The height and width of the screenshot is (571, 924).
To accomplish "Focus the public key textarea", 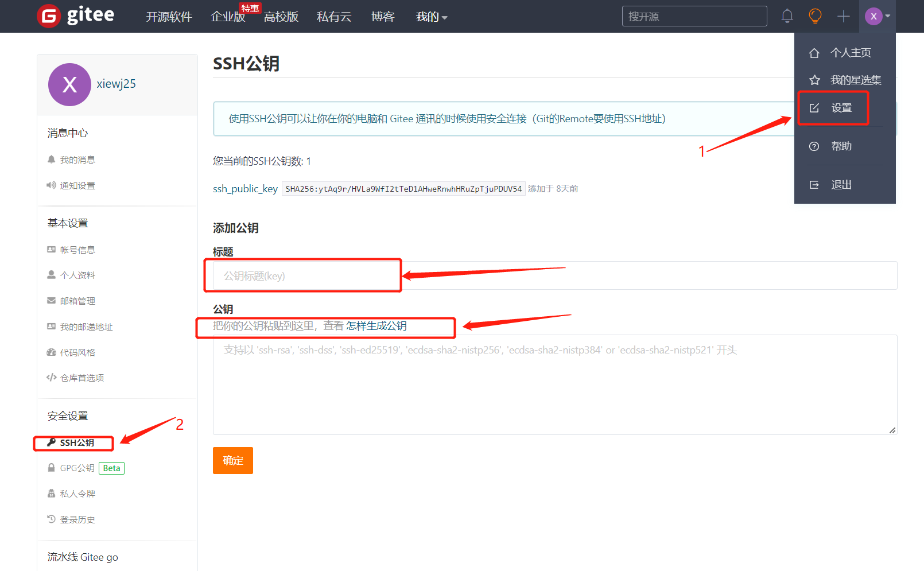I will pyautogui.click(x=555, y=384).
